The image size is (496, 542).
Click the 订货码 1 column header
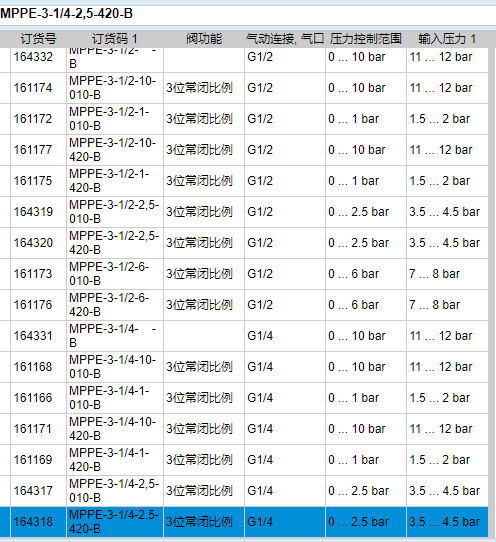click(x=115, y=39)
